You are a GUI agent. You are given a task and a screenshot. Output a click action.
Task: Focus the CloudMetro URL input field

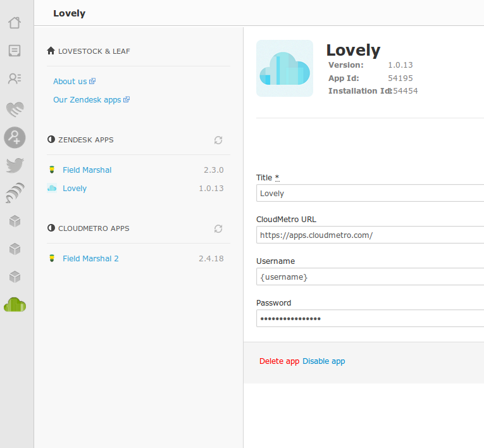370,235
